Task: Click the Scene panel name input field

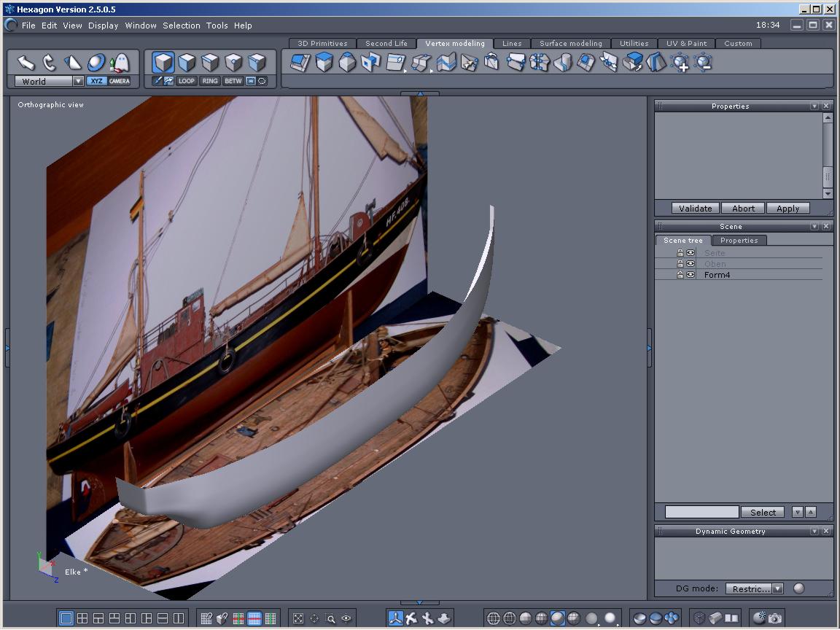Action: pos(701,512)
